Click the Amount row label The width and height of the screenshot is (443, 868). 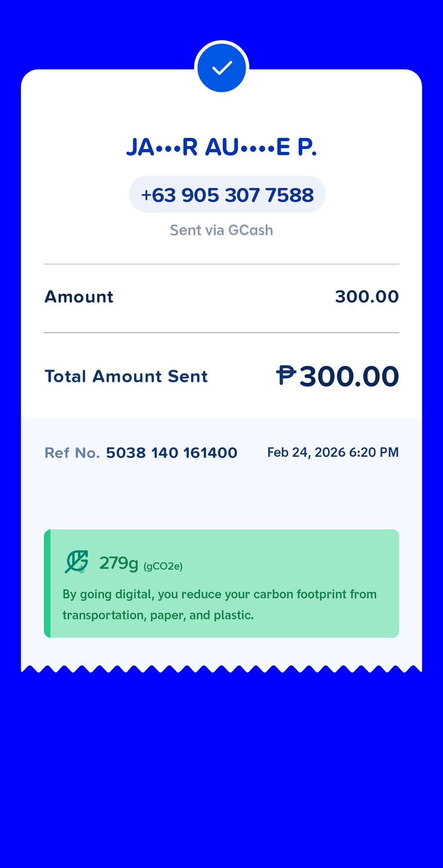tap(79, 297)
